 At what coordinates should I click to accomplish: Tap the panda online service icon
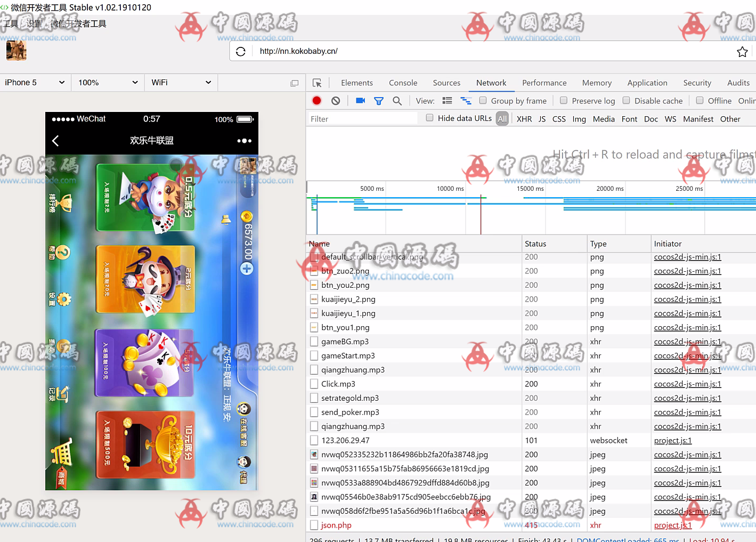point(243,409)
